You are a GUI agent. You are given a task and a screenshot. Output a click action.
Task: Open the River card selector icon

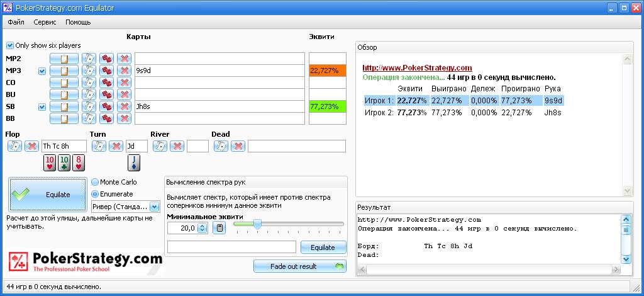(x=160, y=146)
